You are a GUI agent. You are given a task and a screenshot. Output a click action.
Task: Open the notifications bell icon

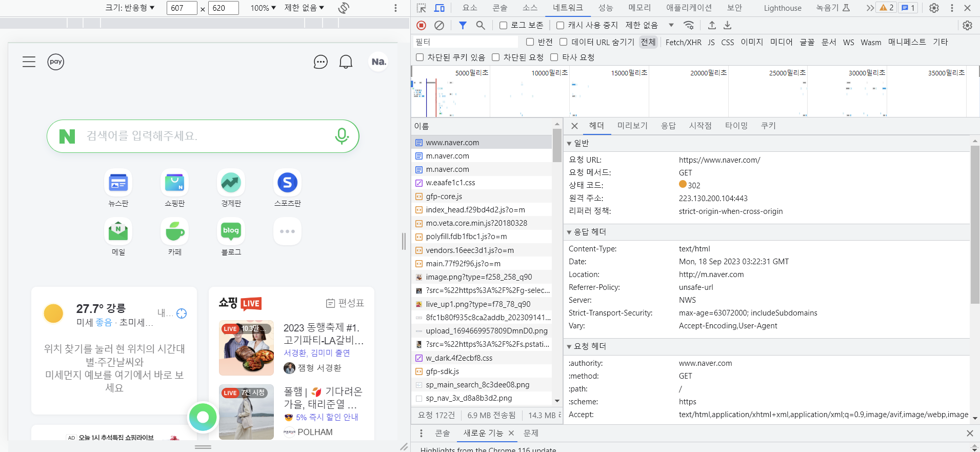tap(346, 62)
